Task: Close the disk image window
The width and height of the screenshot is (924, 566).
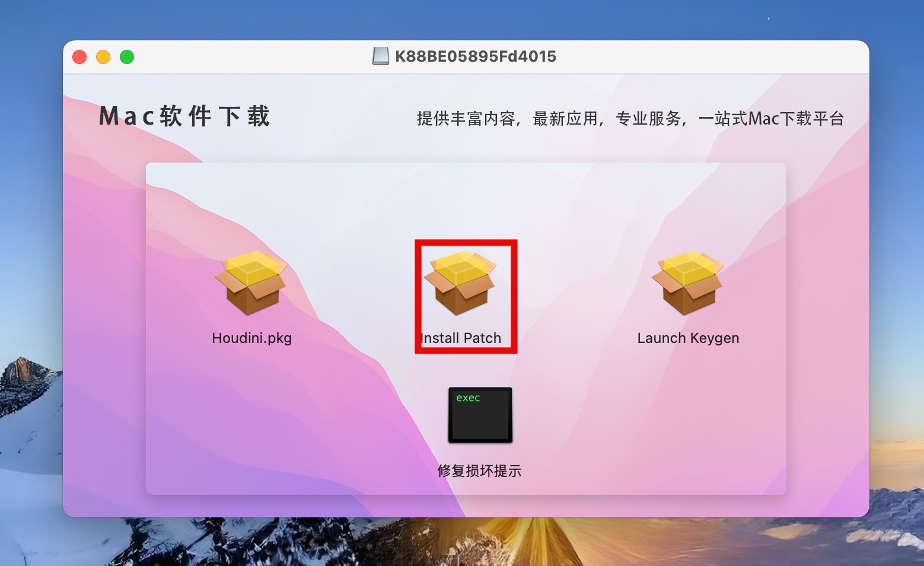Action: tap(79, 57)
